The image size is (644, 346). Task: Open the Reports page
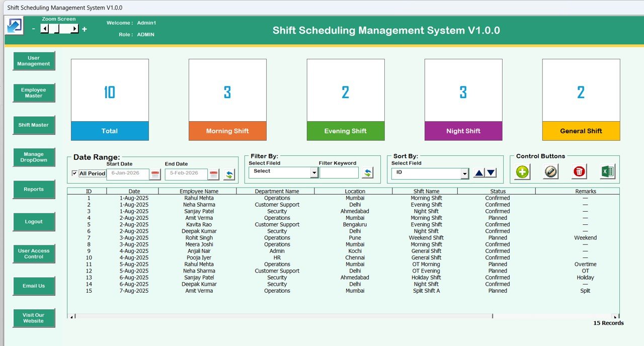tap(34, 190)
